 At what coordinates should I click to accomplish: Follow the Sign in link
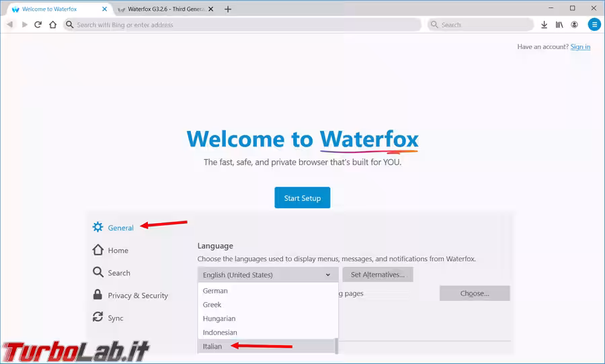[x=580, y=46]
